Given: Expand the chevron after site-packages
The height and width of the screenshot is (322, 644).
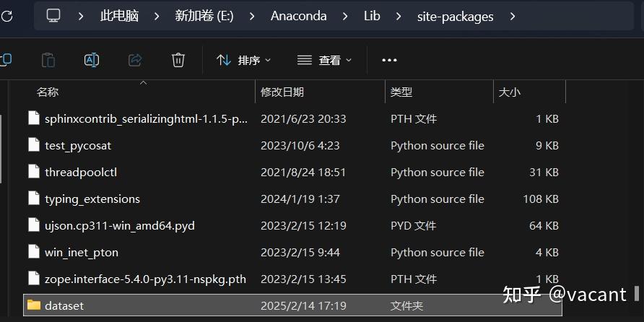Looking at the screenshot, I should 513,16.
